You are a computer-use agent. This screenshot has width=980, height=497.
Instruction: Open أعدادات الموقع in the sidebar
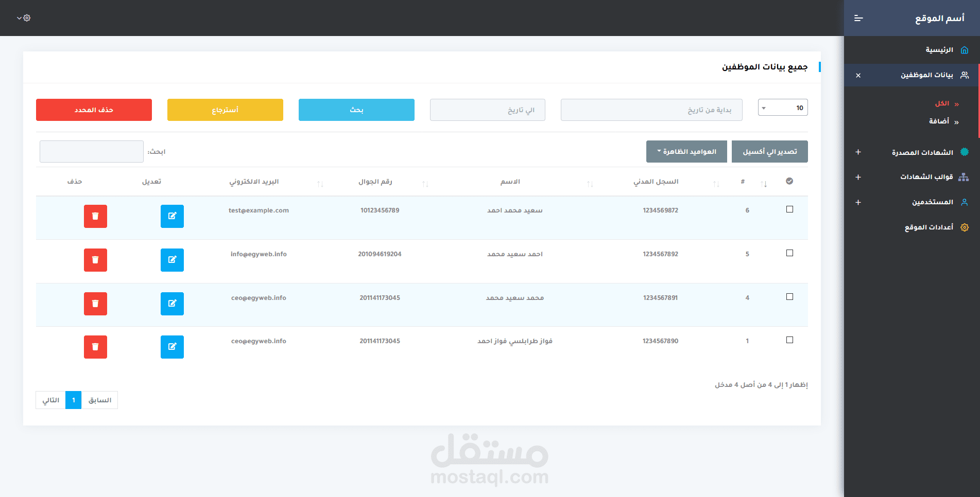click(929, 227)
